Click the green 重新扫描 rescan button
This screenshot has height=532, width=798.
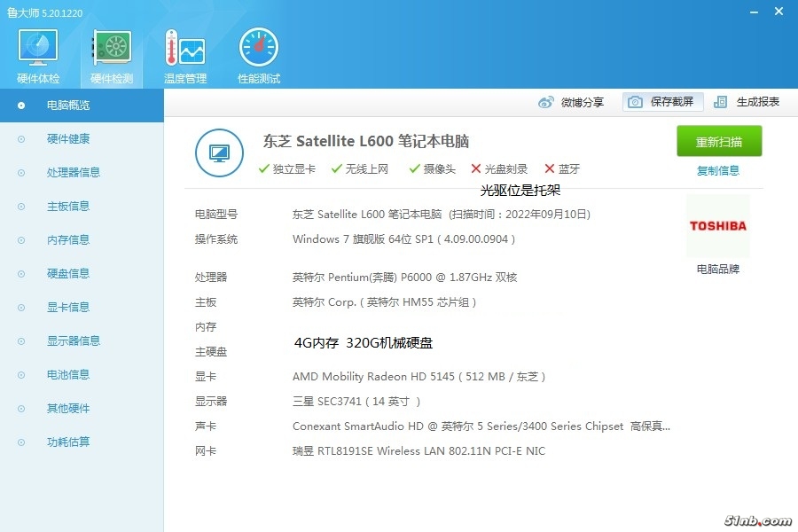click(719, 142)
